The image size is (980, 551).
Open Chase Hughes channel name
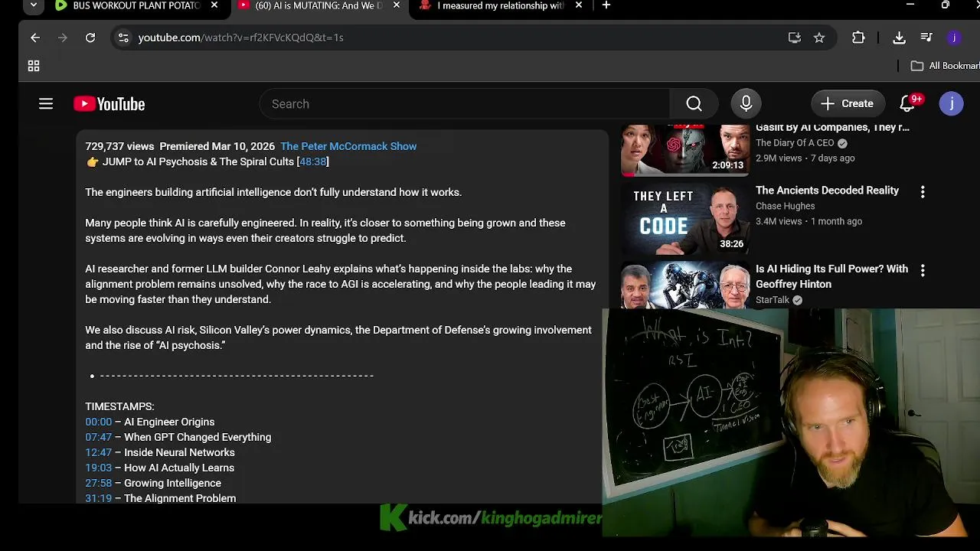[x=785, y=206]
